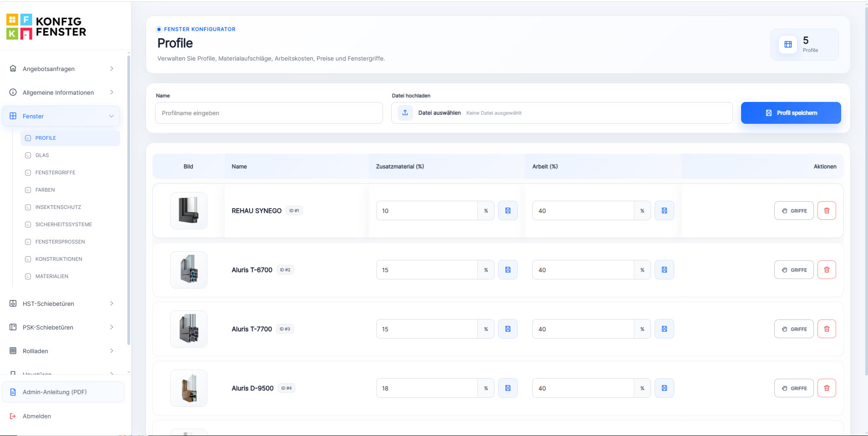Viewport: 868px width, 436px height.
Task: Click the Allgemeine Informationen info icon
Action: coord(13,92)
